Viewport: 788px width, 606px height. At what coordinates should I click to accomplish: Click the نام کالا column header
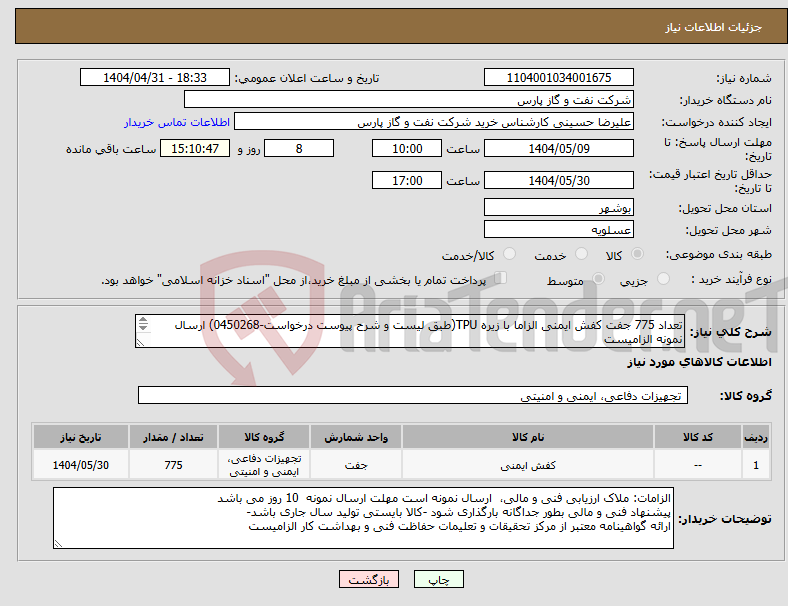(x=528, y=437)
